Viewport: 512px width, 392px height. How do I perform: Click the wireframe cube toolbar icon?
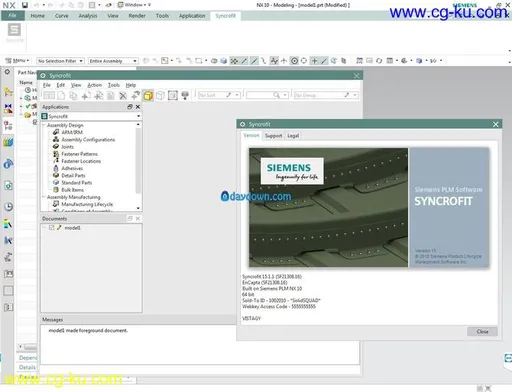(160, 96)
